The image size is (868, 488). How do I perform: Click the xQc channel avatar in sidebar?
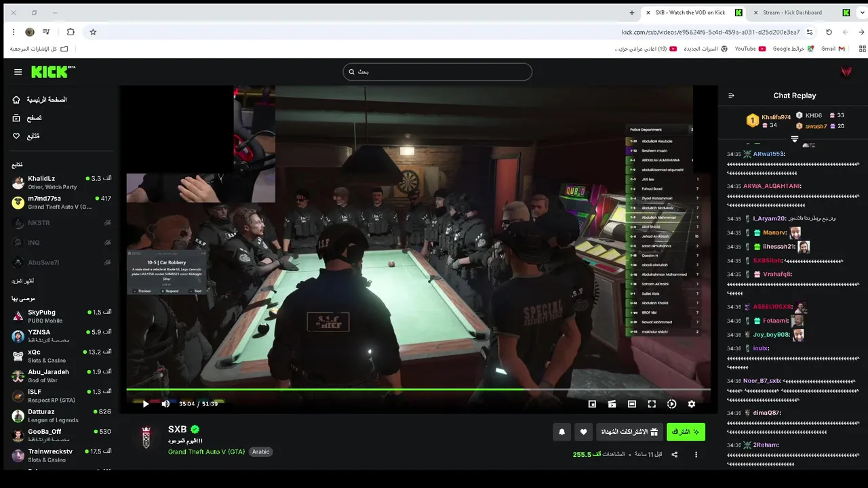pos(18,356)
